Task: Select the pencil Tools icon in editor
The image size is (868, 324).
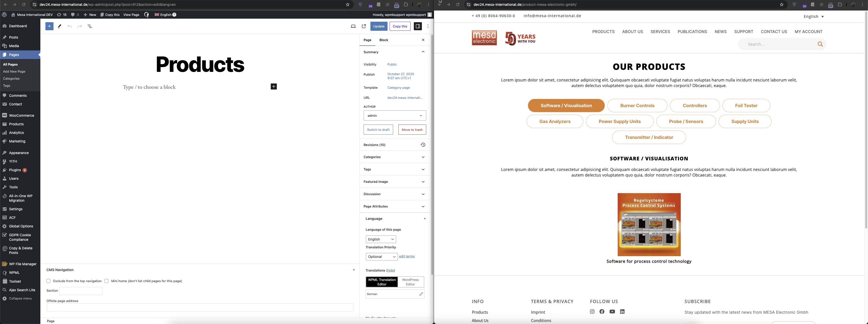Action: click(x=60, y=26)
